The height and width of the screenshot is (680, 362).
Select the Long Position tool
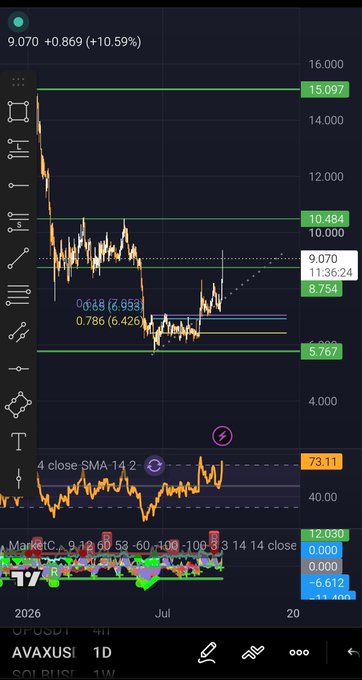coord(18,148)
